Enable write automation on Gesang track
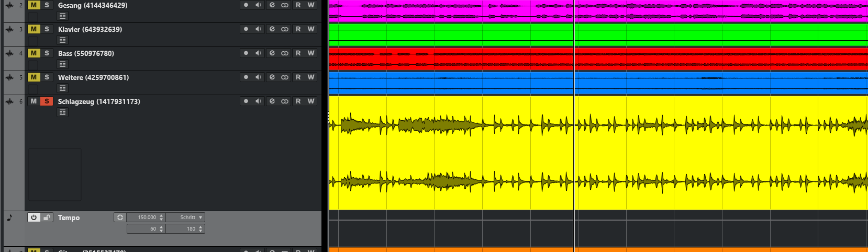The image size is (868, 252). click(311, 5)
